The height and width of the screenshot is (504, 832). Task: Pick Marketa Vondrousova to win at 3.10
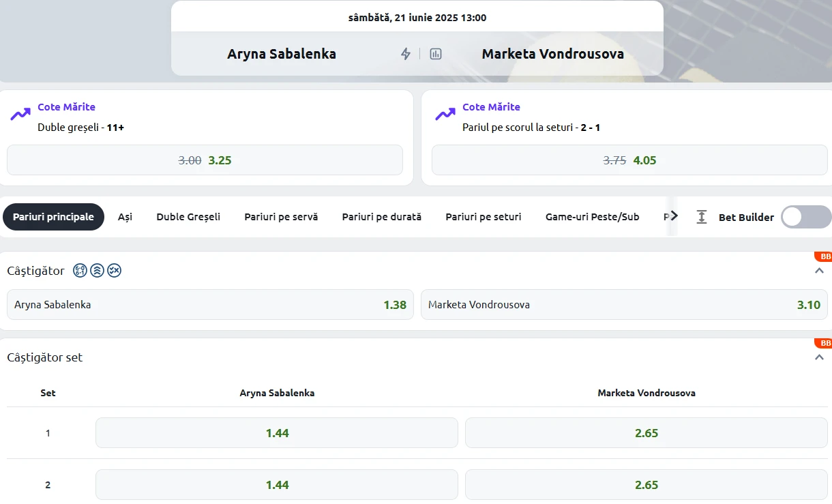pos(625,305)
